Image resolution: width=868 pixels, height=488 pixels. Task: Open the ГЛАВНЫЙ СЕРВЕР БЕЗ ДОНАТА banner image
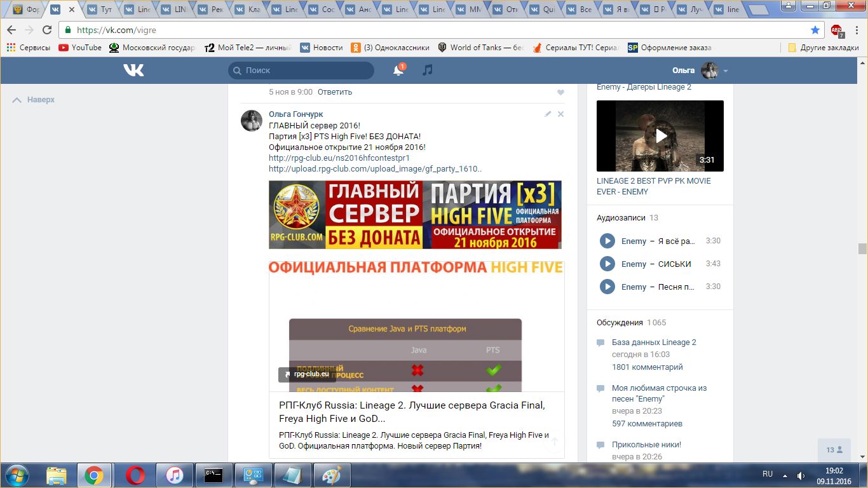pyautogui.click(x=415, y=215)
